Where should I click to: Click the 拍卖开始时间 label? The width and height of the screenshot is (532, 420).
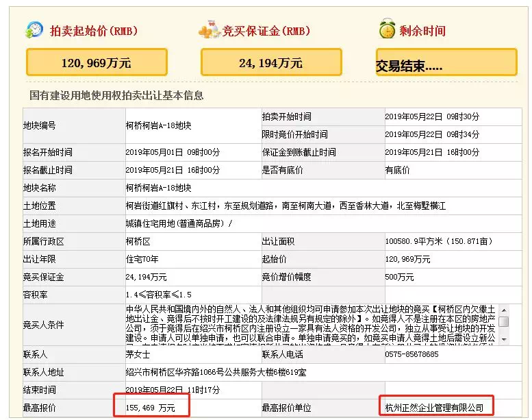point(287,116)
